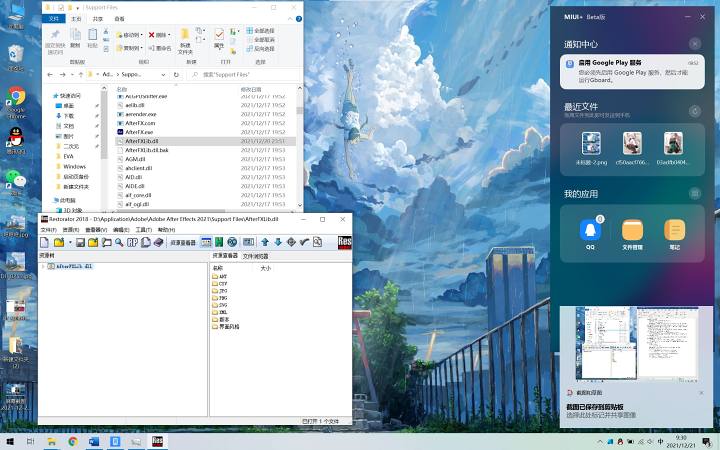This screenshot has height=450, width=720.
Task: Dismiss the Google Play notification card
Action: (x=695, y=44)
